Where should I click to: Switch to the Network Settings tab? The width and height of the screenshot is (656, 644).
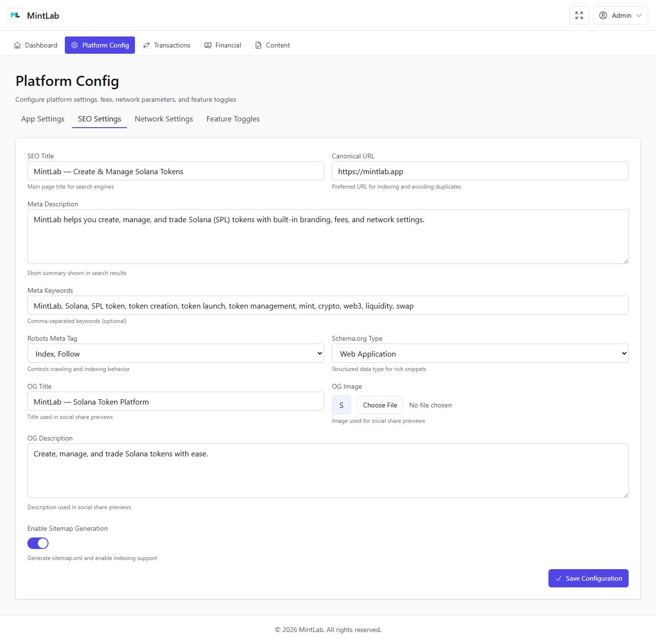click(164, 119)
